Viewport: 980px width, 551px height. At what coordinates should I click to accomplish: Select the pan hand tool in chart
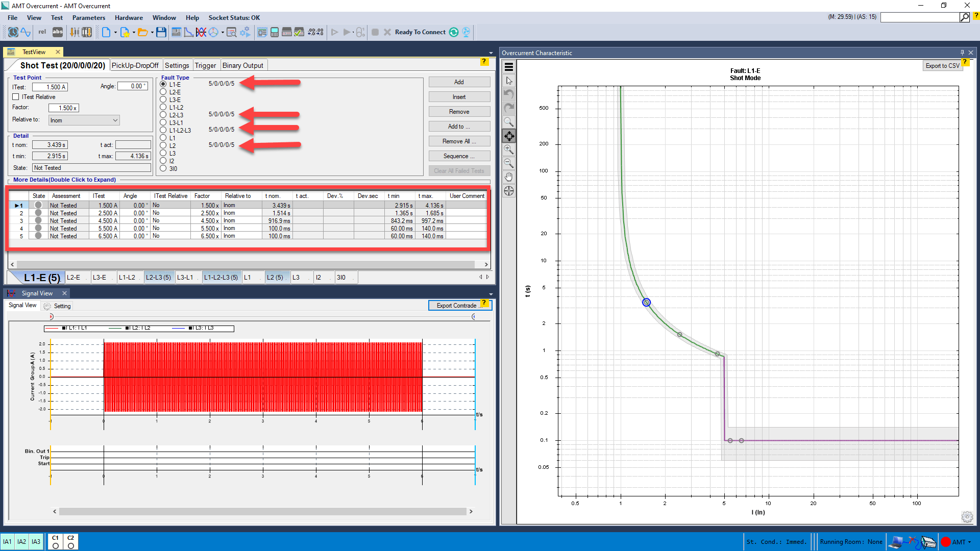[x=509, y=177]
